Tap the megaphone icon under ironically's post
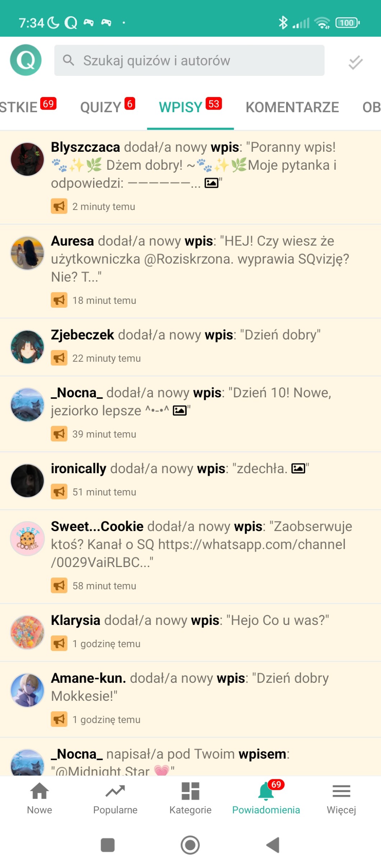 pyautogui.click(x=59, y=492)
